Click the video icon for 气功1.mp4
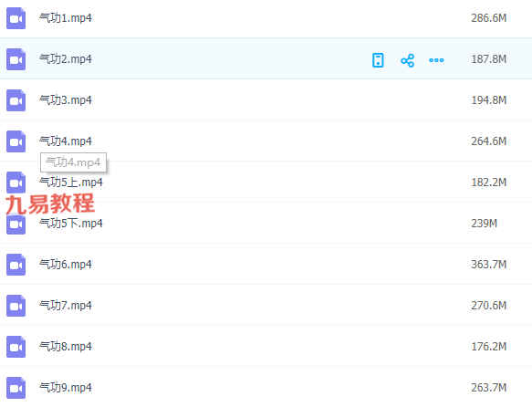This screenshot has width=532, height=407. tap(16, 18)
